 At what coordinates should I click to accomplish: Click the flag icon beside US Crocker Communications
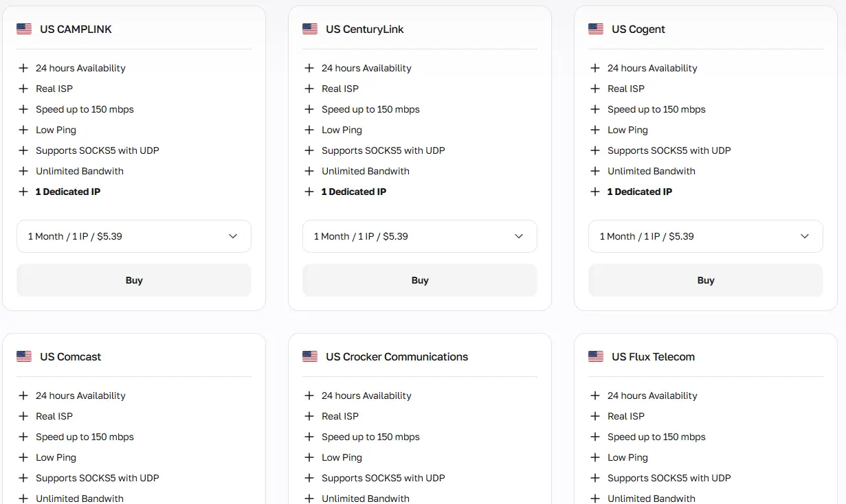pyautogui.click(x=310, y=356)
